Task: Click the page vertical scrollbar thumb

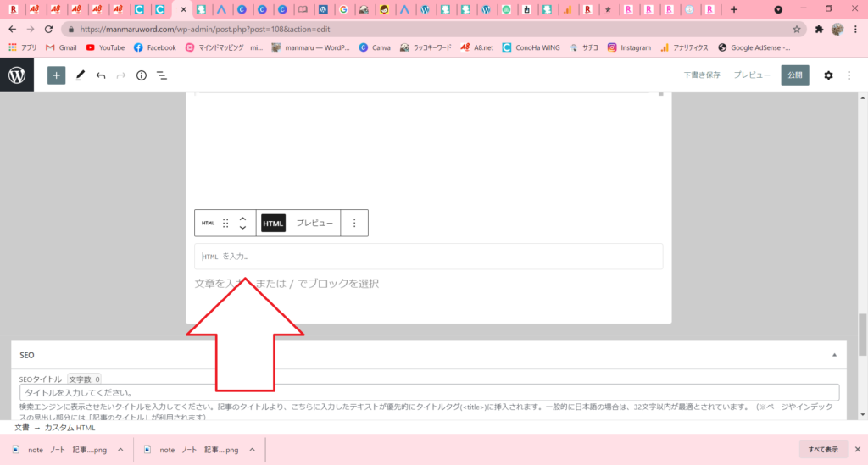Action: [x=862, y=335]
